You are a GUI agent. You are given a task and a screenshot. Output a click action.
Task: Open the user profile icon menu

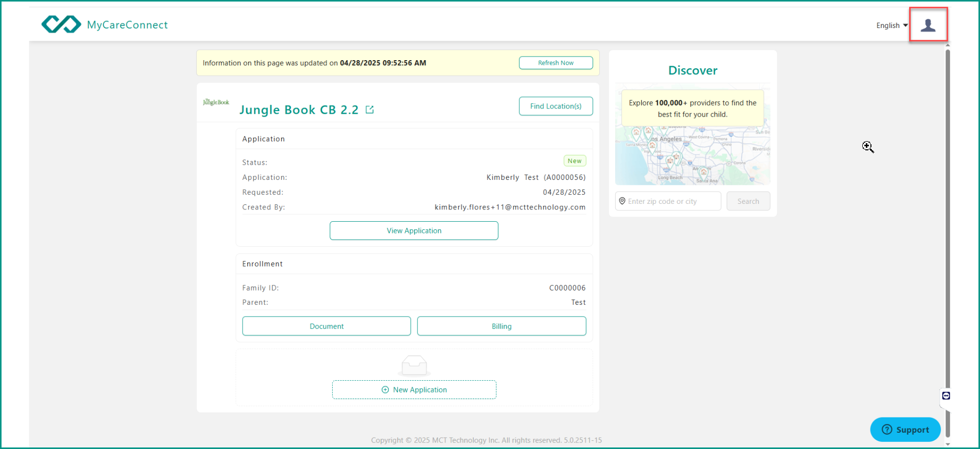928,25
